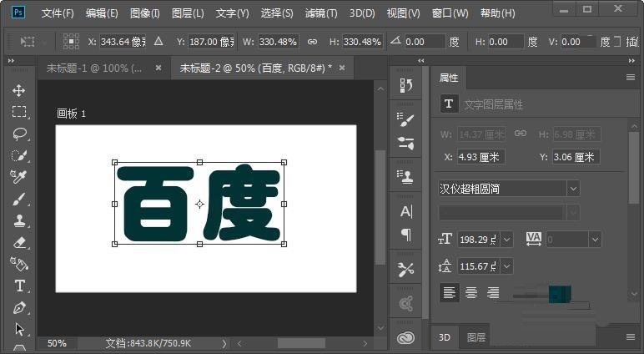Pick the Eyedropper tool
644x354 pixels.
tap(18, 177)
